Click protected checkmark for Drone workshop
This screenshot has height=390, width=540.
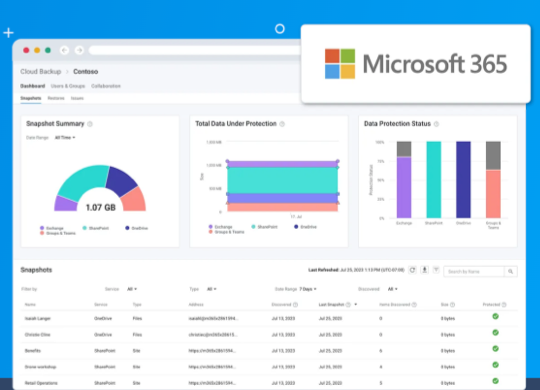pos(495,365)
